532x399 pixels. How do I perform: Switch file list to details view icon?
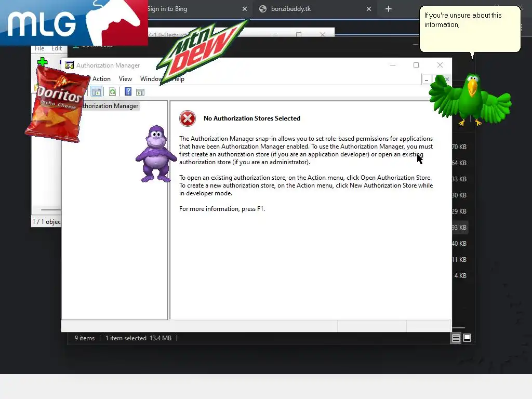coord(456,338)
